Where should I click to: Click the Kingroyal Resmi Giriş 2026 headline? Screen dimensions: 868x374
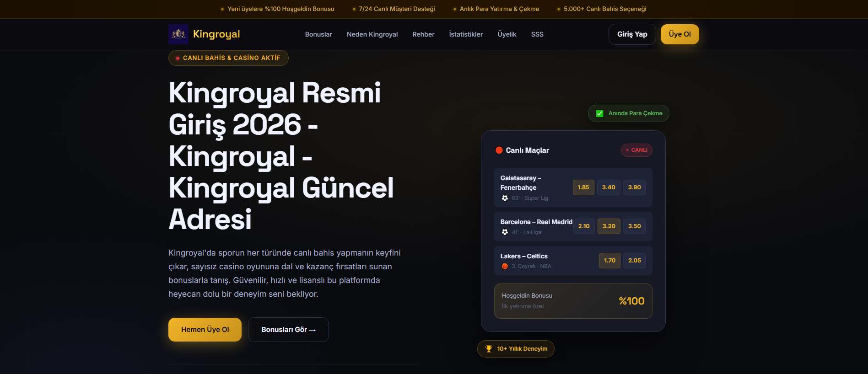[281, 156]
